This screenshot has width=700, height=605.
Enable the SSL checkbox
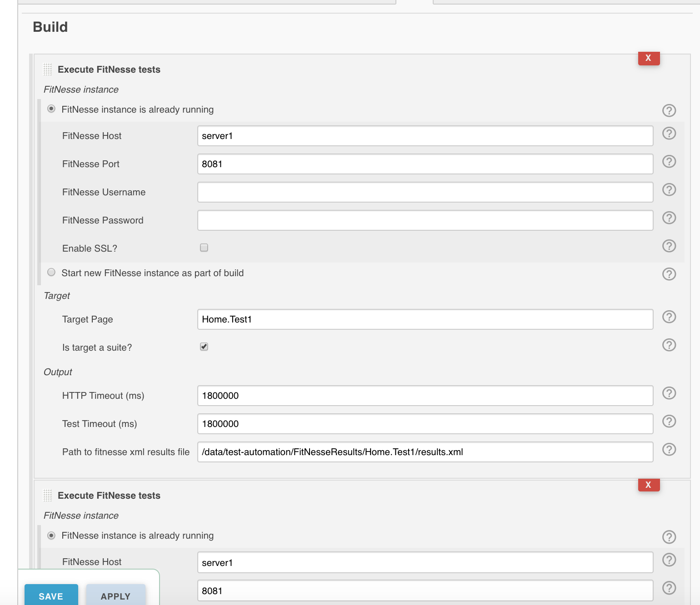point(204,248)
